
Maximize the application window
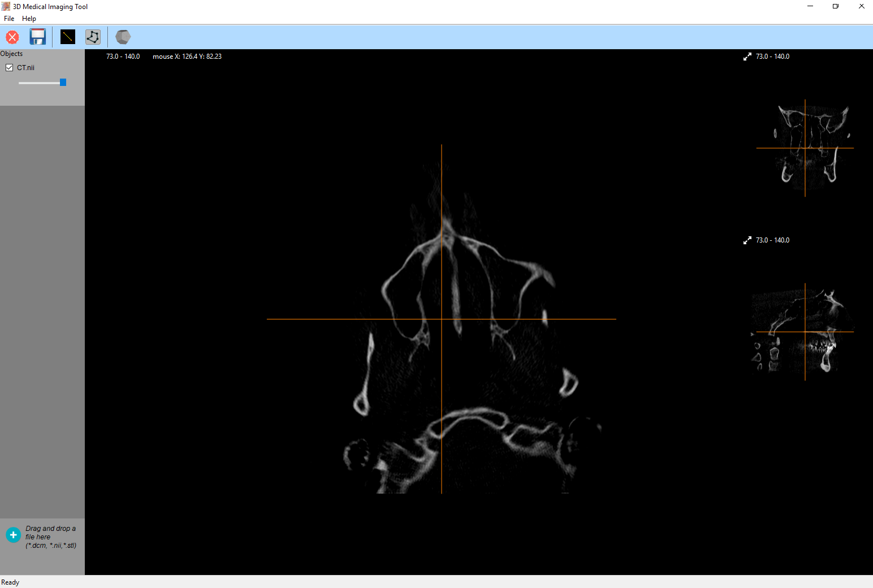835,6
